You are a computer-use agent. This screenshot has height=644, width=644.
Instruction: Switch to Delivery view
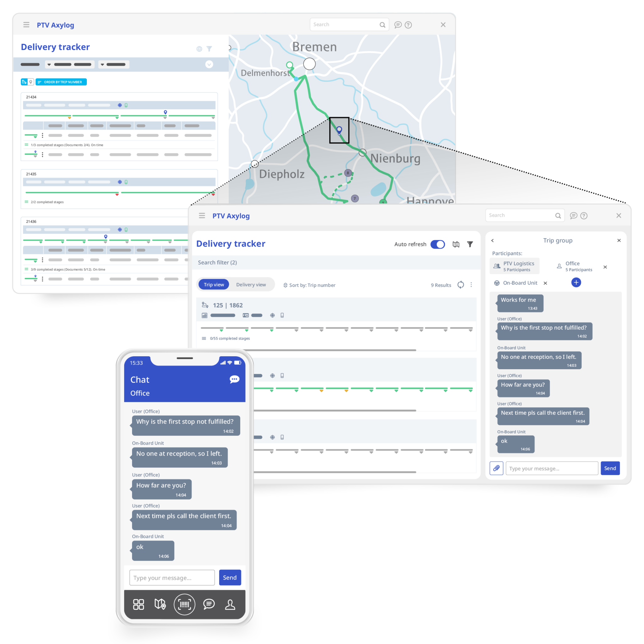[251, 284]
